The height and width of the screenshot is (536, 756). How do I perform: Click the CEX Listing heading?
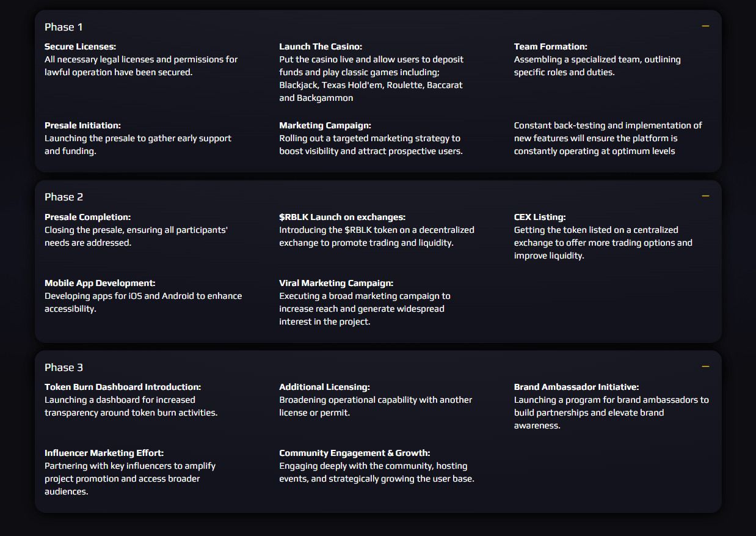[x=540, y=217]
